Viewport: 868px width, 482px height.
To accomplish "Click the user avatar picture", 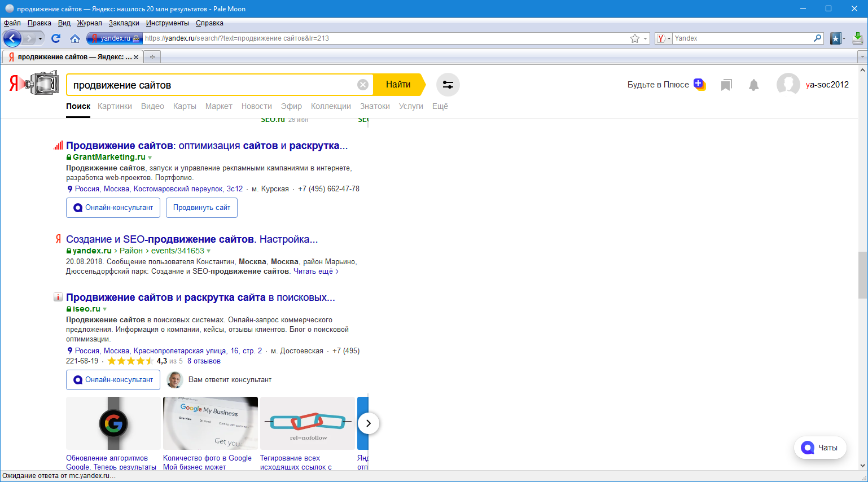I will click(788, 85).
